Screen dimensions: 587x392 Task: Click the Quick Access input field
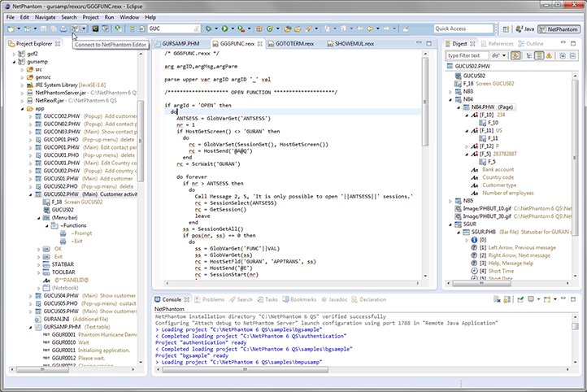(464, 28)
